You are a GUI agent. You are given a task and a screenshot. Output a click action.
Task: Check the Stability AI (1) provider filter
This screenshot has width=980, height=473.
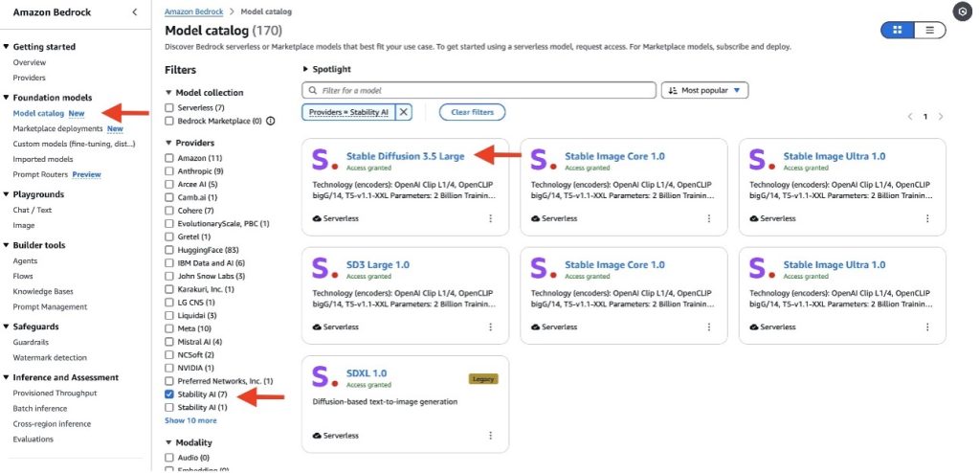click(x=169, y=407)
